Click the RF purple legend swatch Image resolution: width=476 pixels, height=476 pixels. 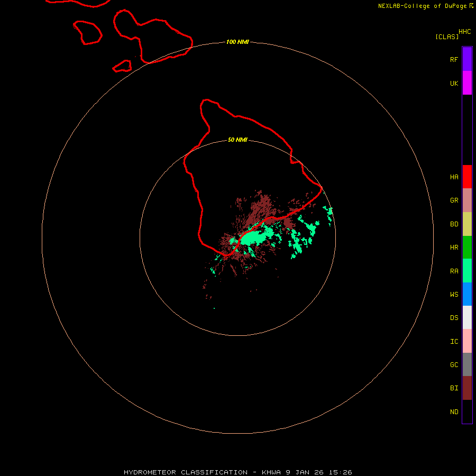point(467,59)
